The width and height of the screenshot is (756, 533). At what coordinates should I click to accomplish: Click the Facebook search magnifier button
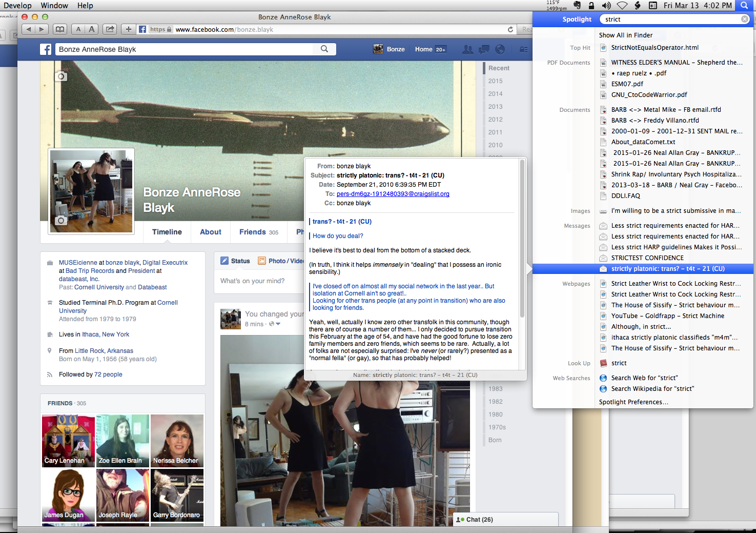click(324, 49)
